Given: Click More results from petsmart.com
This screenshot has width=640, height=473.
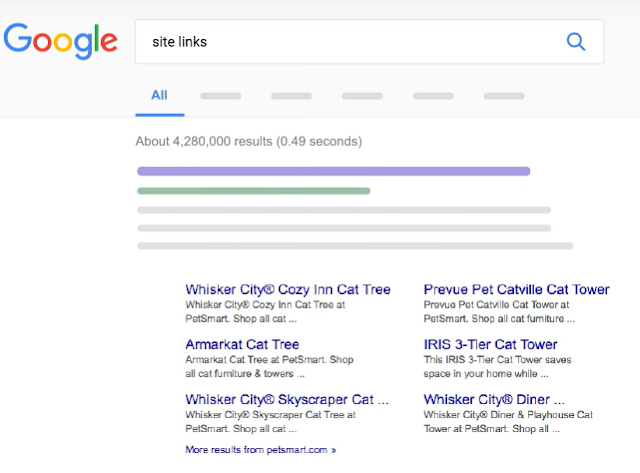Looking at the screenshot, I should pos(260,450).
